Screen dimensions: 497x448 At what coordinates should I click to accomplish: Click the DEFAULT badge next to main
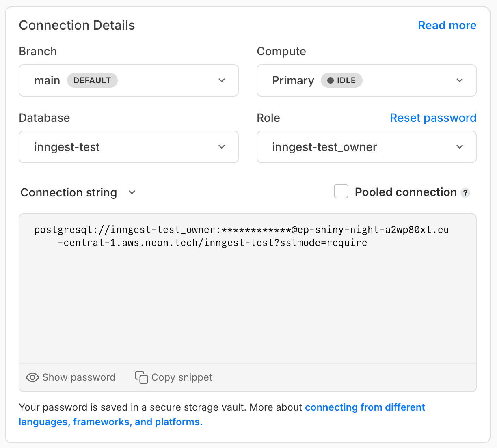tap(92, 80)
